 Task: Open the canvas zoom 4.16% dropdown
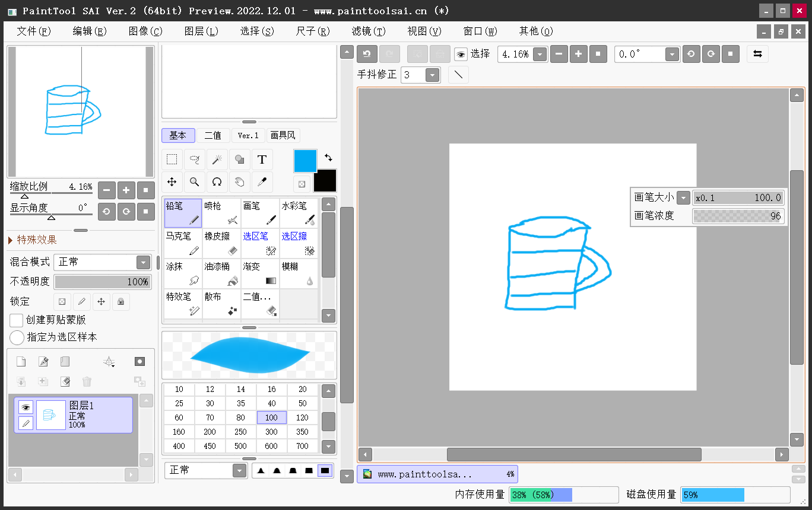pos(540,55)
